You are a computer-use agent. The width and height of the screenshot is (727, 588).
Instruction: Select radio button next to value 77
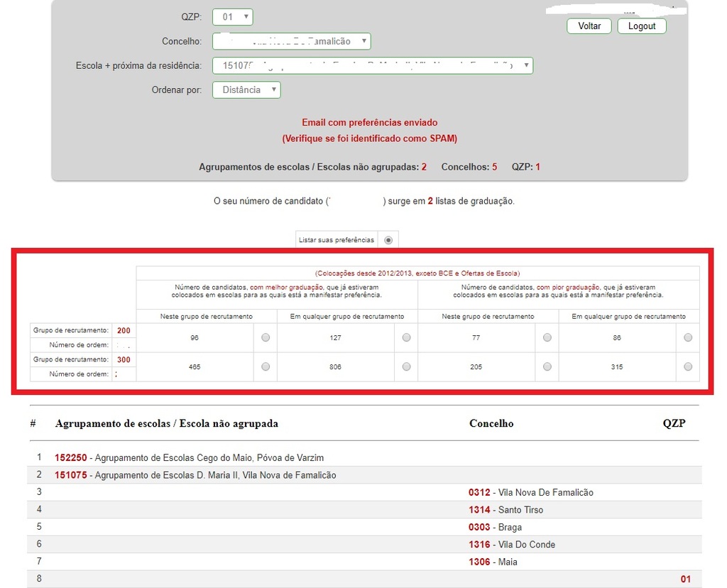coord(547,338)
